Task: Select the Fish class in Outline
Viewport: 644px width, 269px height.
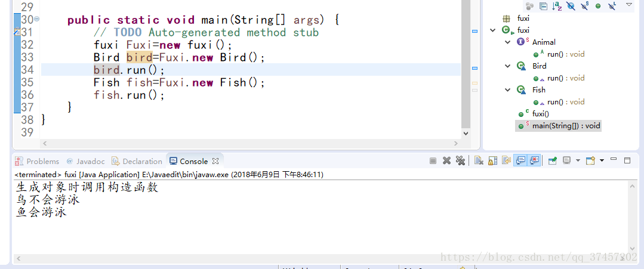Action: (x=538, y=90)
